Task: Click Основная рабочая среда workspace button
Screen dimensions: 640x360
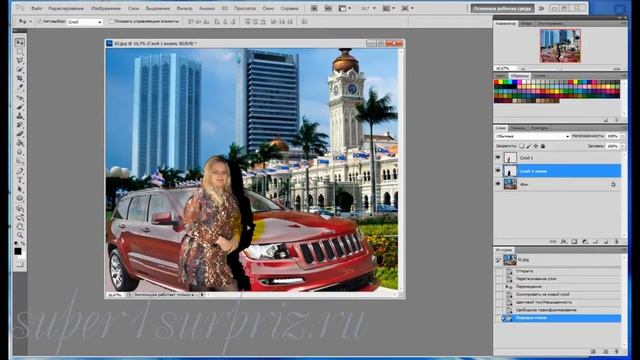Action: coord(502,8)
